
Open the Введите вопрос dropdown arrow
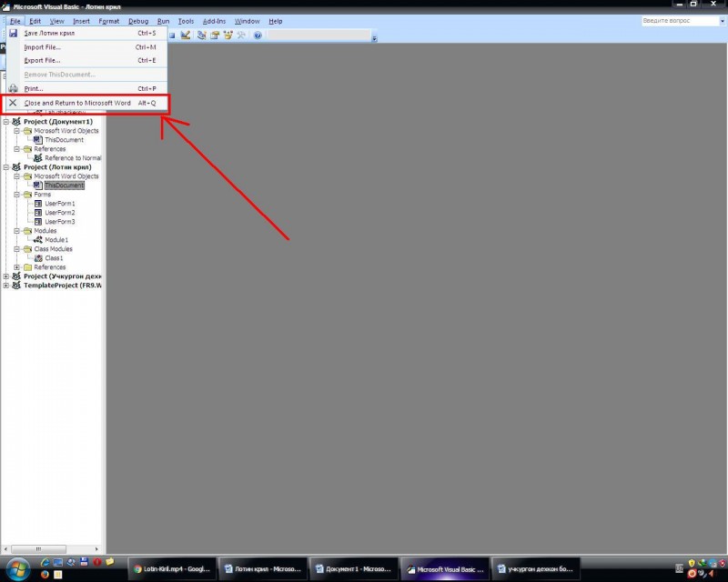(723, 21)
